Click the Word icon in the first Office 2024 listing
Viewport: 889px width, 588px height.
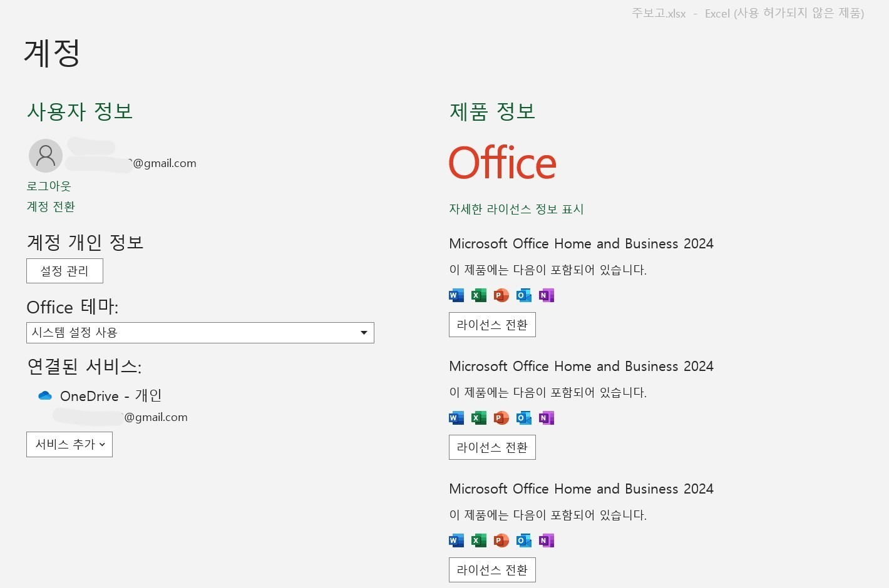click(x=456, y=295)
